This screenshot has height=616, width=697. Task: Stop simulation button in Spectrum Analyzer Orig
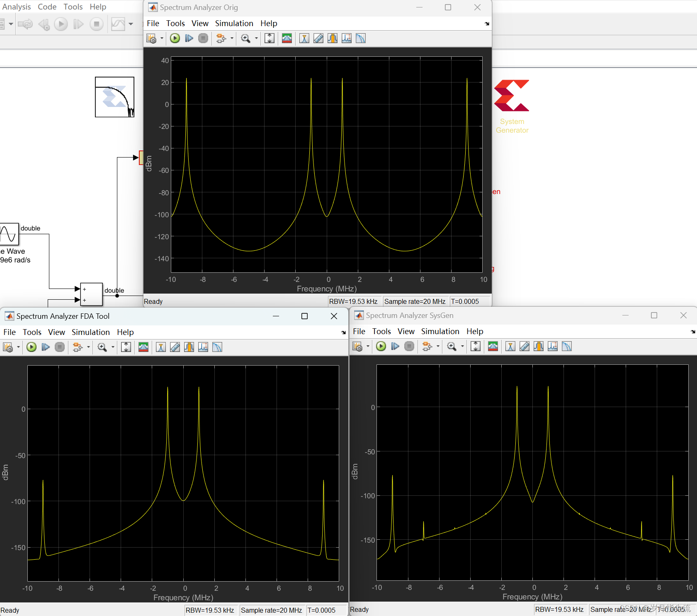point(203,39)
